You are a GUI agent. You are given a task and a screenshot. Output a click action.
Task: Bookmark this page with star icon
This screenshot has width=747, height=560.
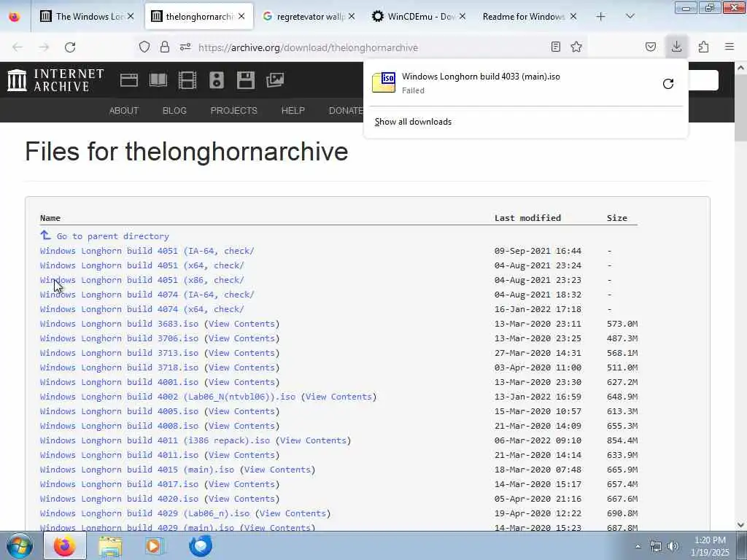[x=576, y=47]
